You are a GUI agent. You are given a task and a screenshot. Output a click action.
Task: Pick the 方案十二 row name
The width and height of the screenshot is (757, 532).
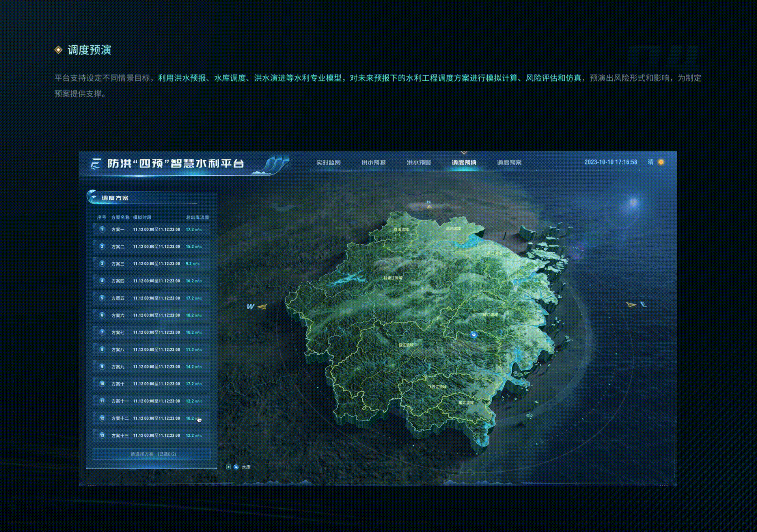[120, 419]
